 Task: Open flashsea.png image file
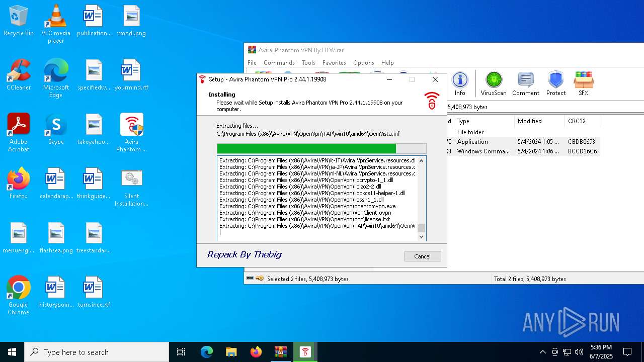[x=56, y=238]
